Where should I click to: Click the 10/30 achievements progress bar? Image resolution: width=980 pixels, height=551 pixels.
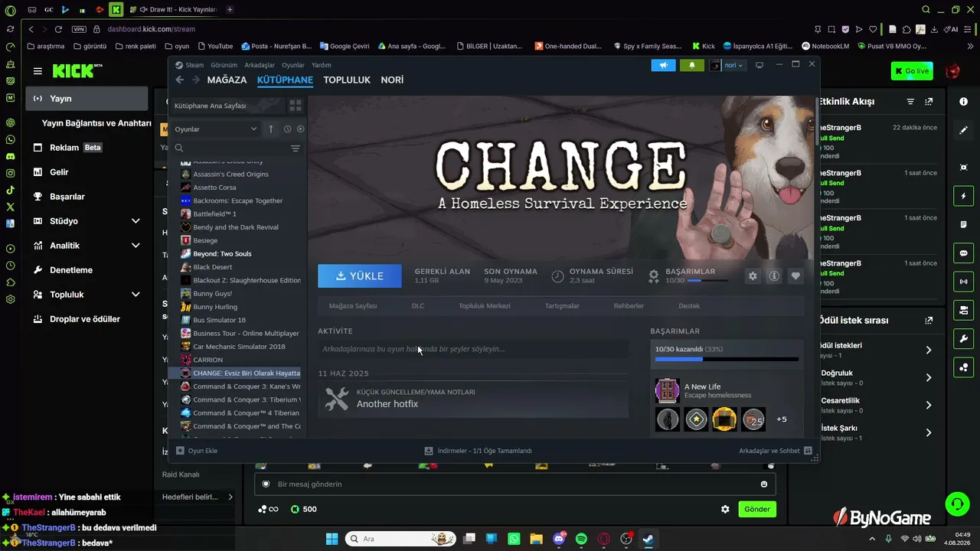click(727, 359)
